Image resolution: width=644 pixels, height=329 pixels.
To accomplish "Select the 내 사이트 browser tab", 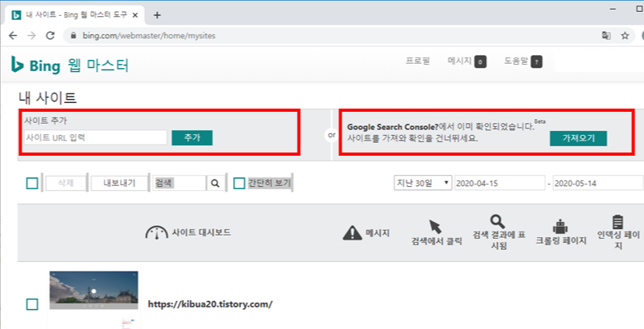I will coord(74,15).
